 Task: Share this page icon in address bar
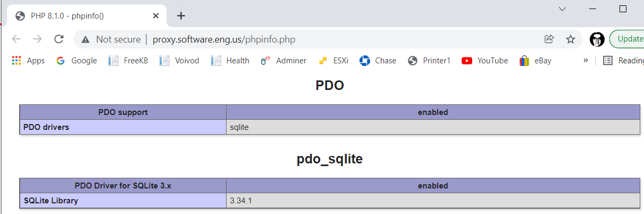[x=549, y=39]
